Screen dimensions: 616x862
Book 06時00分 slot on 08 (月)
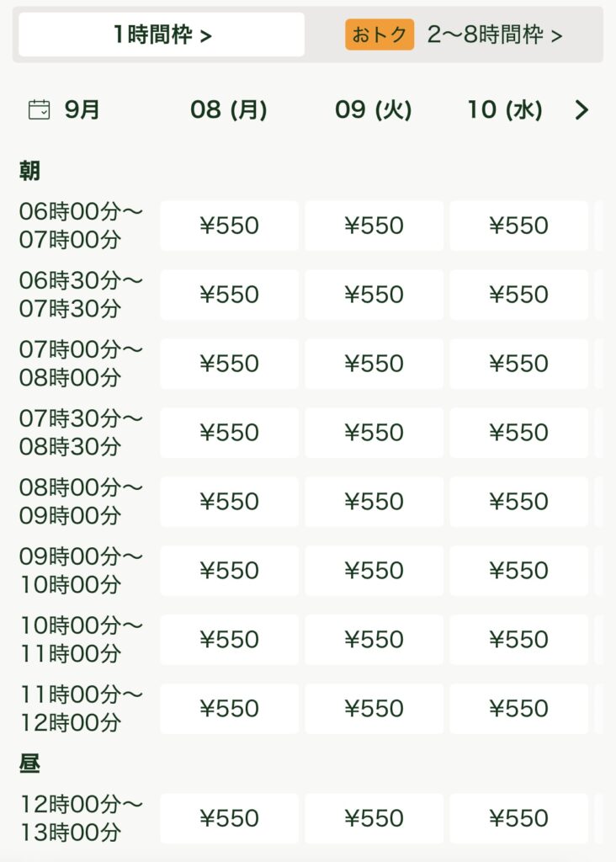[229, 226]
